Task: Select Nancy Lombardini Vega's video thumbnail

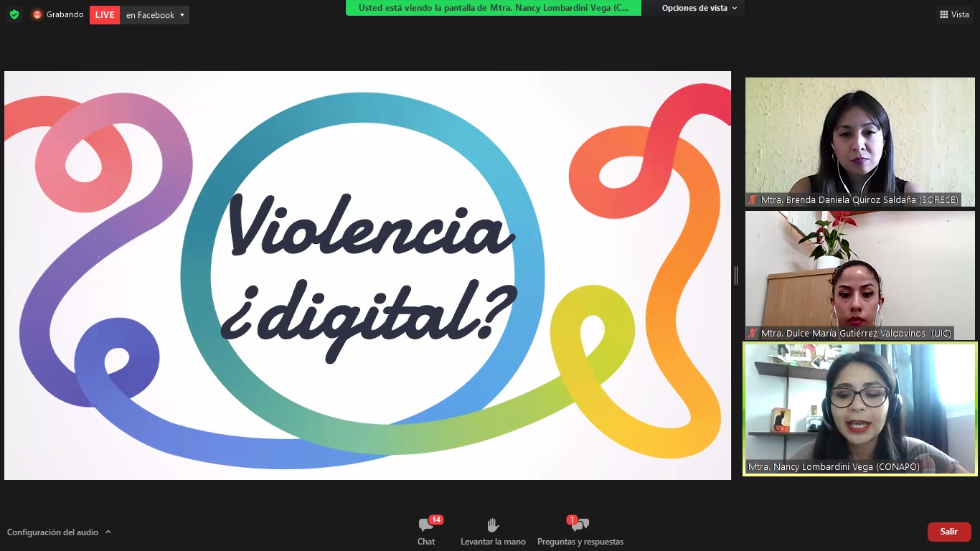Action: 860,409
